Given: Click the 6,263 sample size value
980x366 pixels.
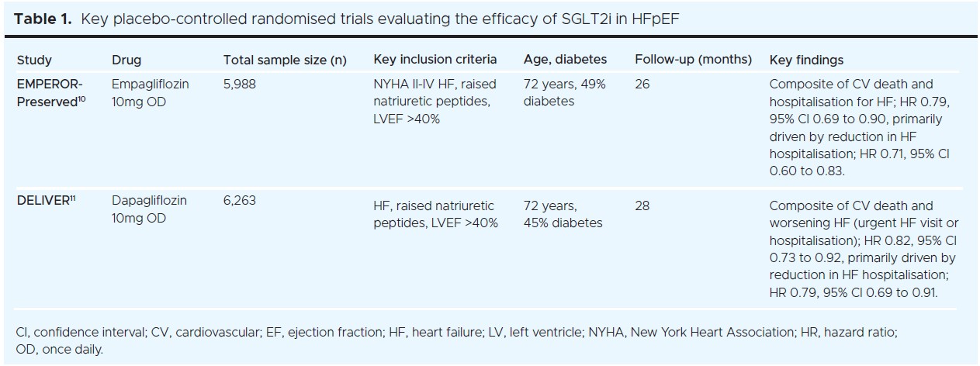Looking at the screenshot, I should (239, 200).
